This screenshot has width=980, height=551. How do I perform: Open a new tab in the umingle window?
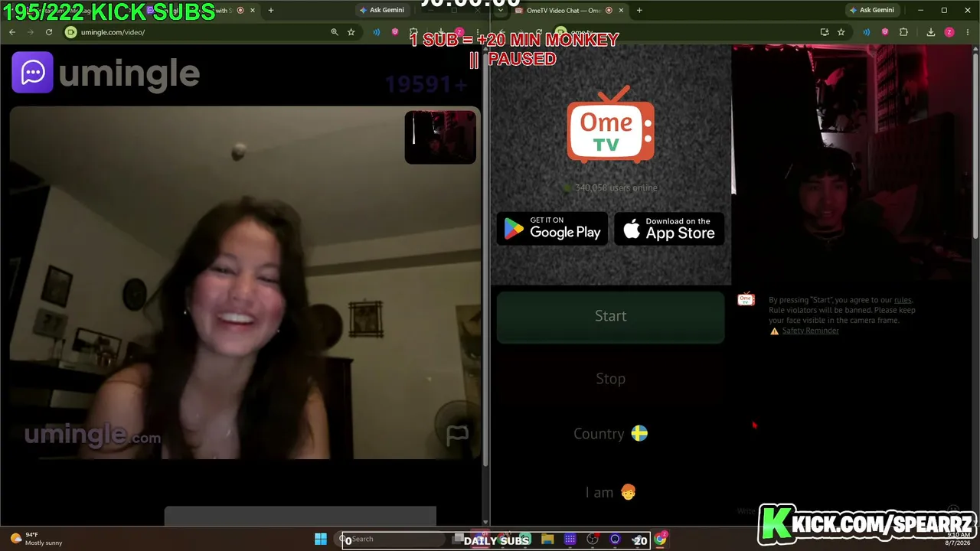click(x=270, y=11)
